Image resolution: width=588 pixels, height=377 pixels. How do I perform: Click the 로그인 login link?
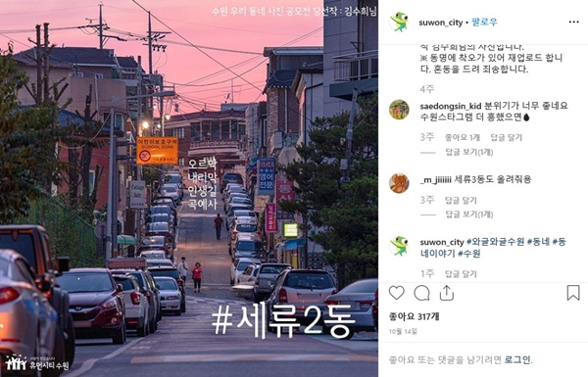[x=517, y=359]
